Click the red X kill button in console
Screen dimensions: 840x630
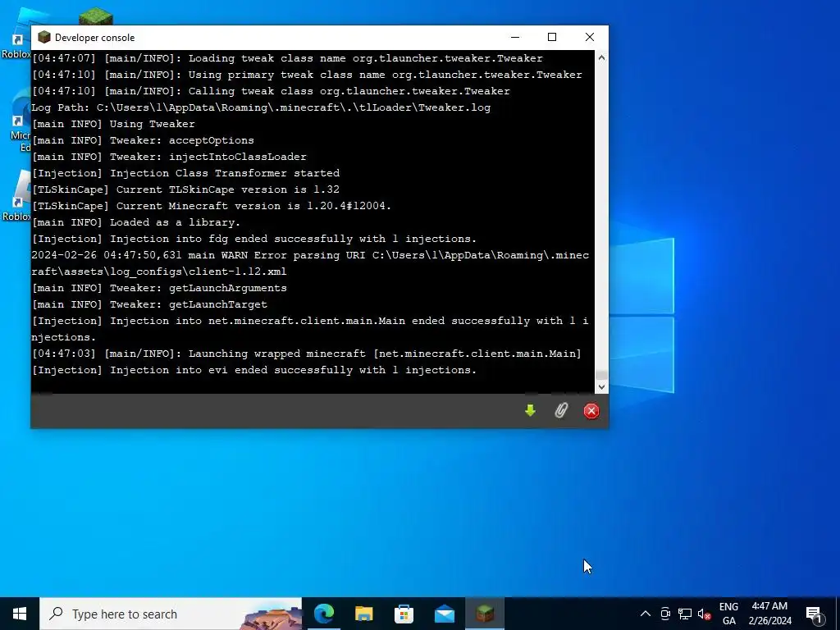coord(591,411)
